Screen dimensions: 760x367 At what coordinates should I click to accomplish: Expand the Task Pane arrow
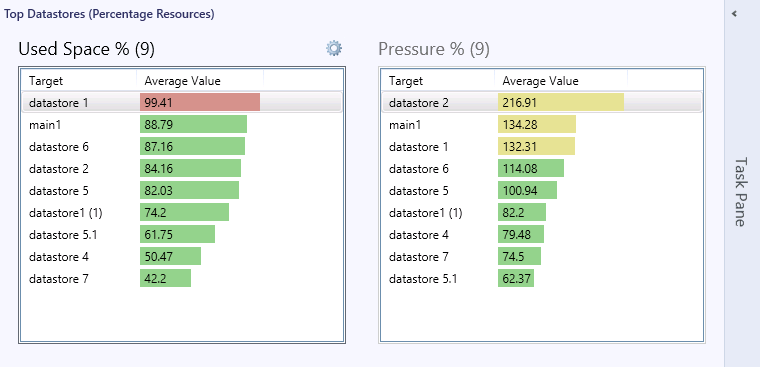[734, 14]
